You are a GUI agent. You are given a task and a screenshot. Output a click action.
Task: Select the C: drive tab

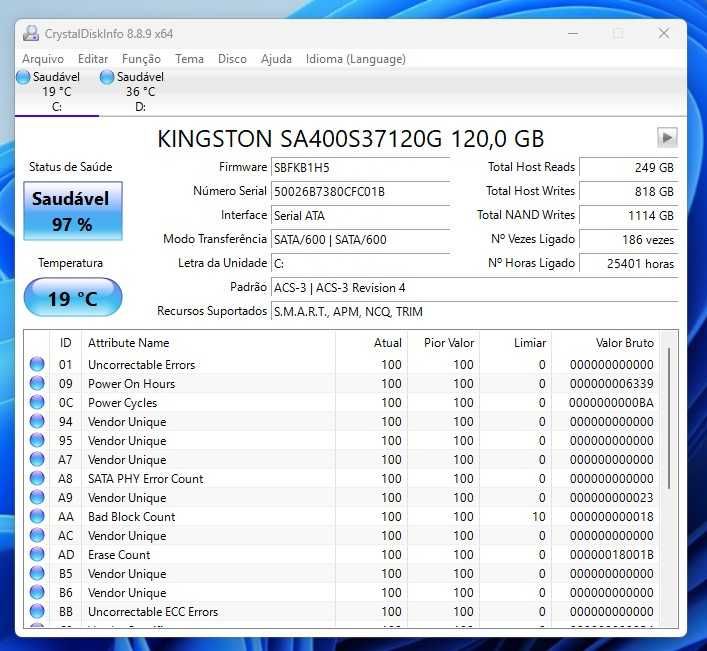56,92
